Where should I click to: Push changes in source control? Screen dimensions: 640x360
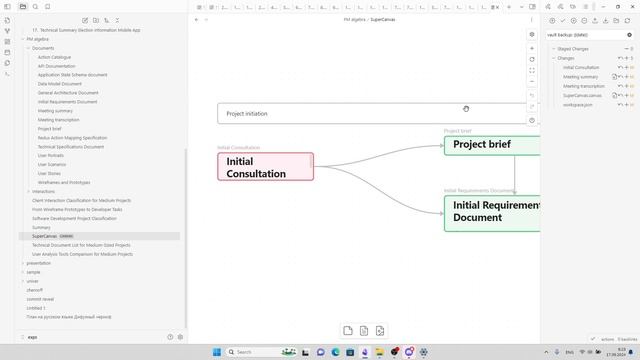coord(595,20)
